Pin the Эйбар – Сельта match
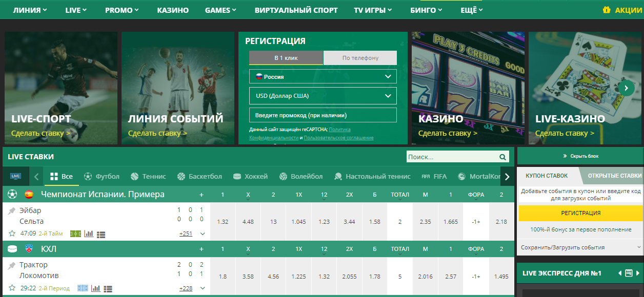 (x=12, y=210)
